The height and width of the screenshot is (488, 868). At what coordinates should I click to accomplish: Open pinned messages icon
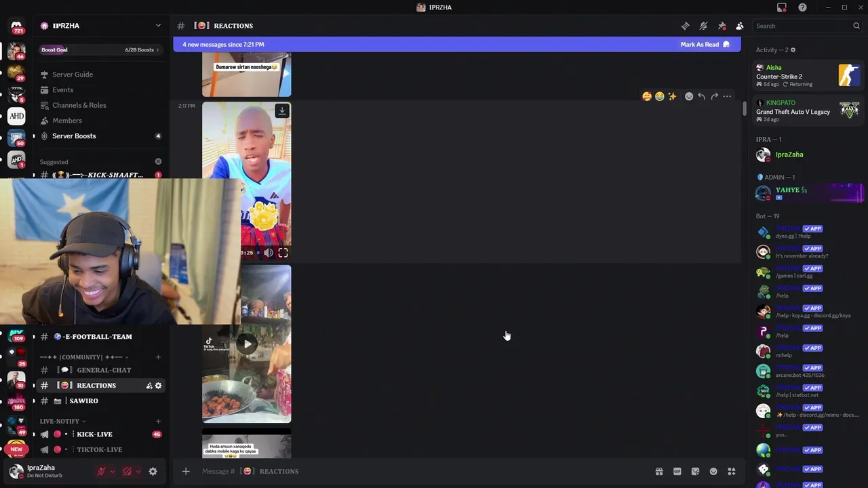tap(722, 26)
